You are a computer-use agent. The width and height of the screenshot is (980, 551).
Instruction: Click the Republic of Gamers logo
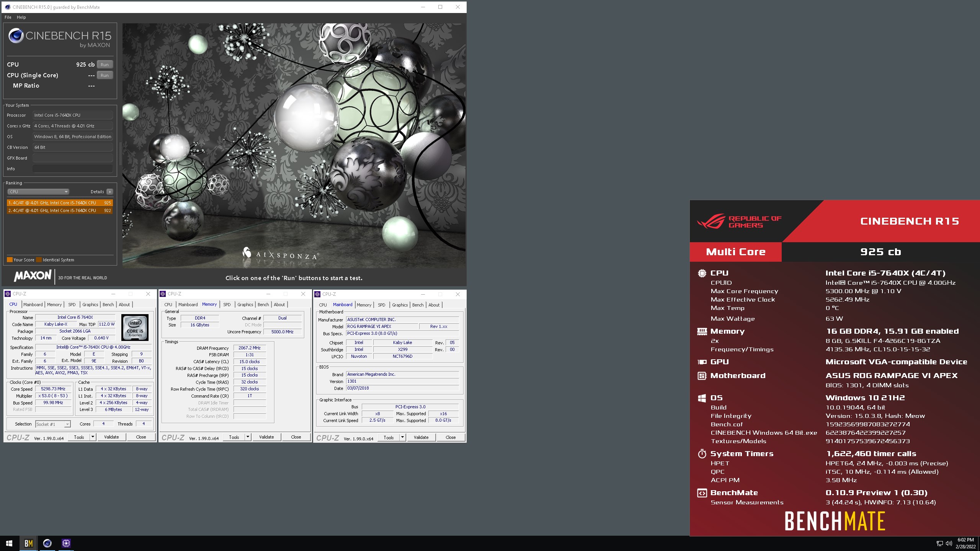click(x=739, y=222)
